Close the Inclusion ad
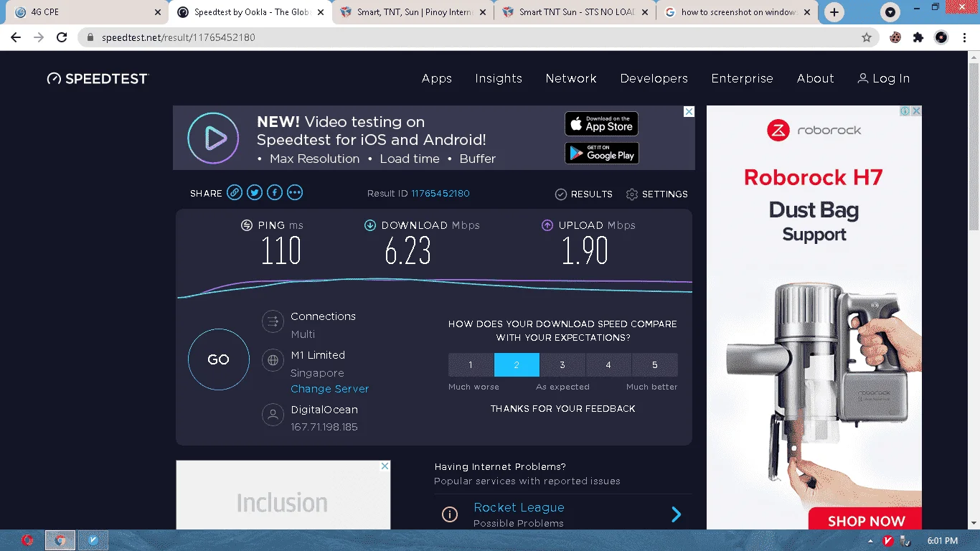Viewport: 980px width, 551px height. pos(385,466)
